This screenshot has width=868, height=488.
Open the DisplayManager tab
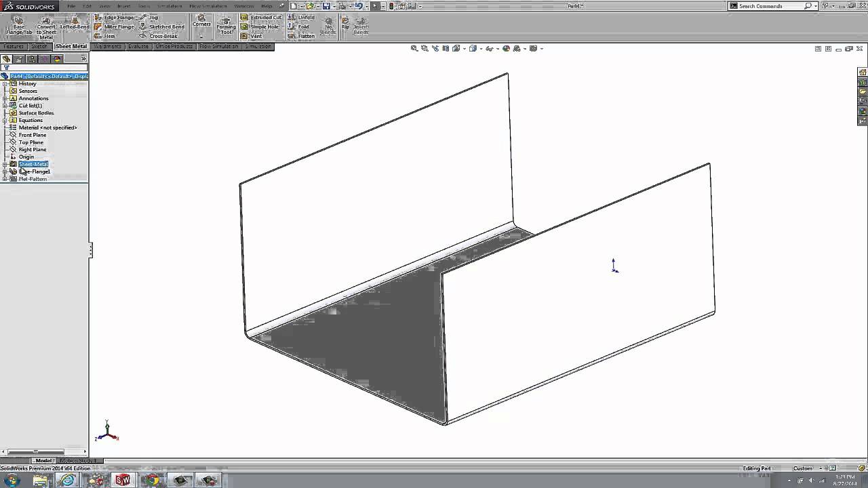coord(57,59)
